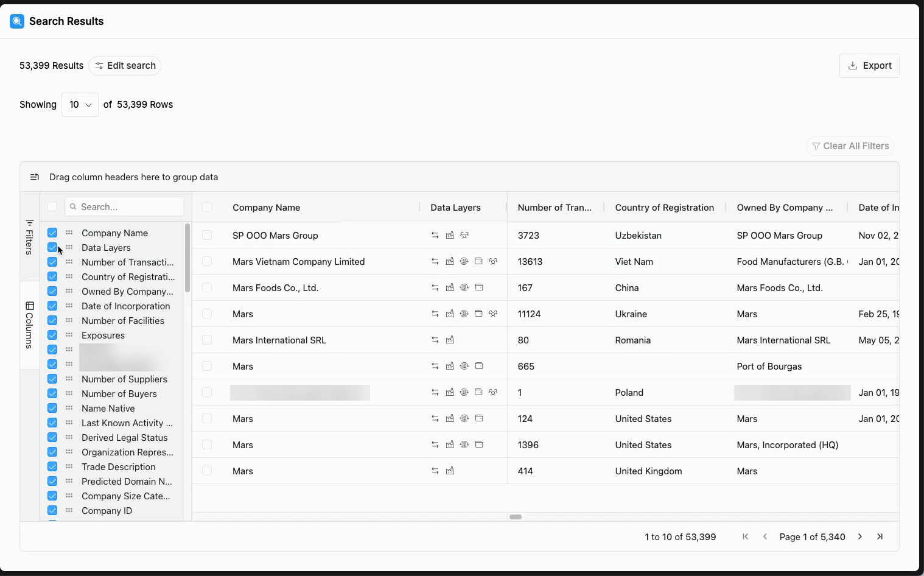This screenshot has height=576, width=924.
Task: Click the drag handle icon beside Exposures column item
Action: (69, 335)
